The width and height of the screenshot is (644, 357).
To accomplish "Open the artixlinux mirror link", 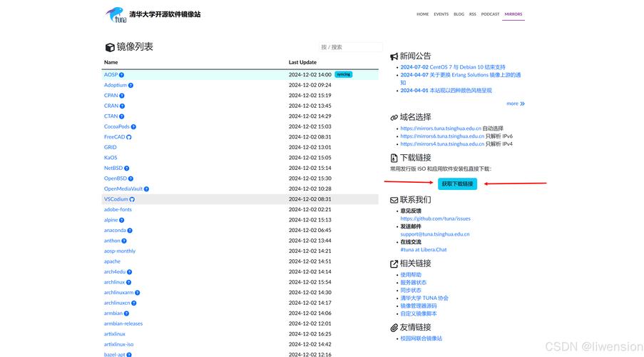I will click(x=115, y=334).
